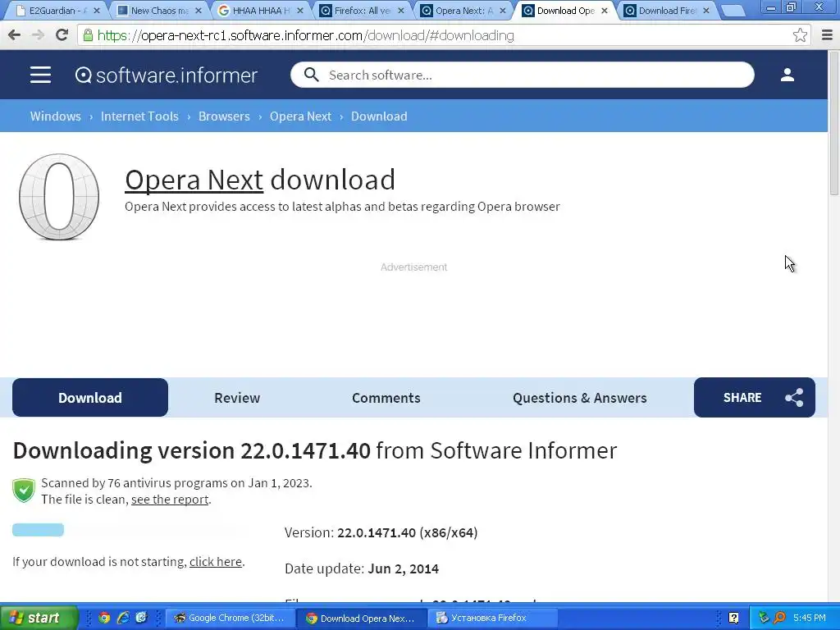Click the SHARE button

(x=755, y=398)
